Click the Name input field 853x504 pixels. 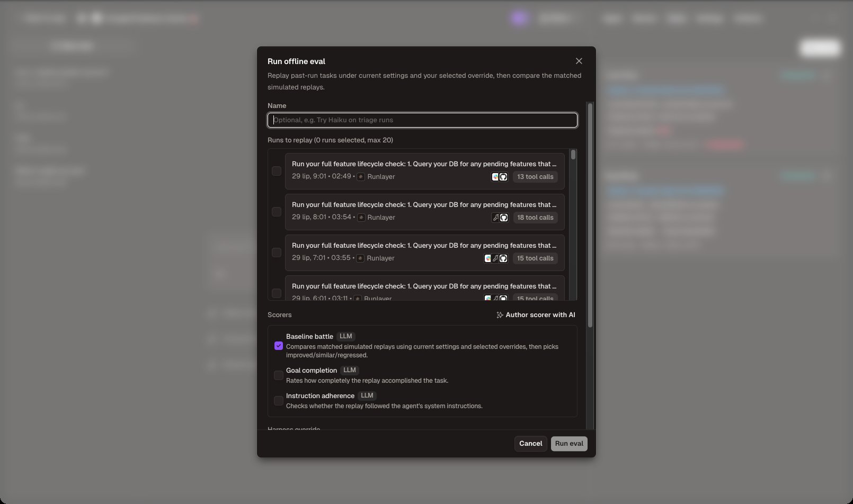(422, 120)
